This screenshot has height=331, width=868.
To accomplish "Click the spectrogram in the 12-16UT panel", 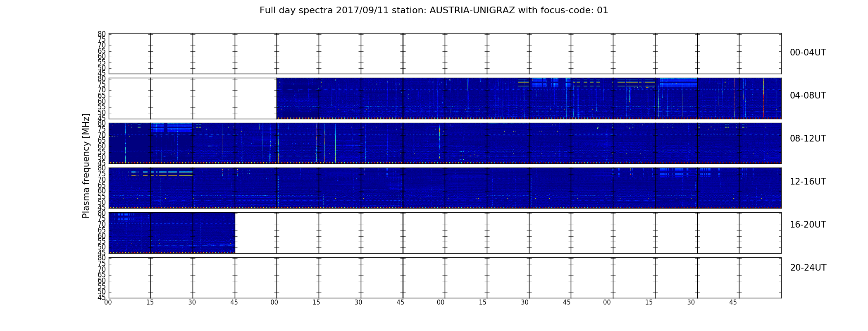I will (x=445, y=188).
